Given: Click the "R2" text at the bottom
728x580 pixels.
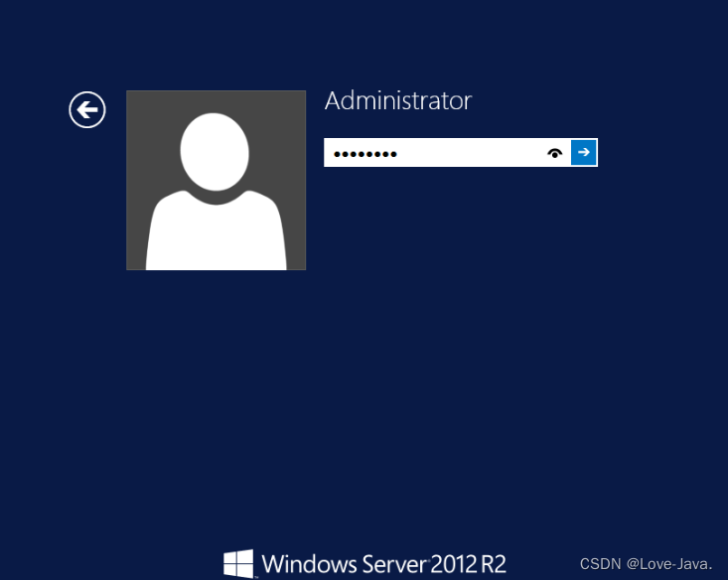Looking at the screenshot, I should click(494, 564).
